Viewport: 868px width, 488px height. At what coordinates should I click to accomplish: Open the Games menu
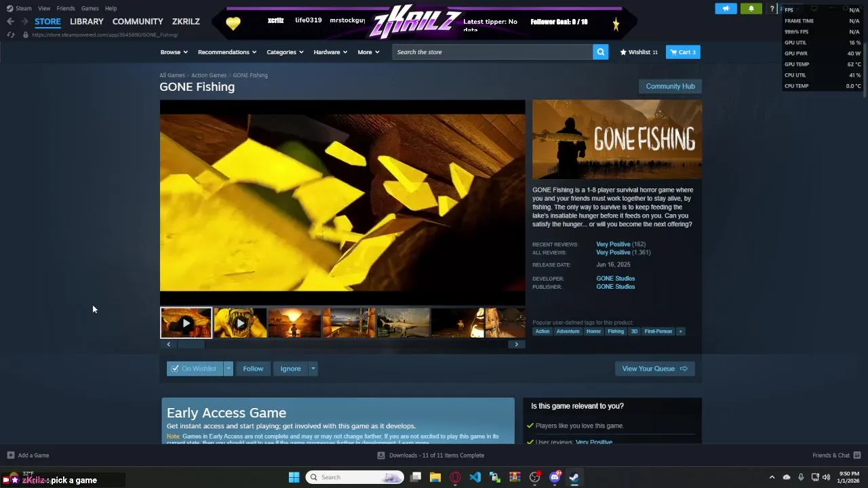[90, 8]
